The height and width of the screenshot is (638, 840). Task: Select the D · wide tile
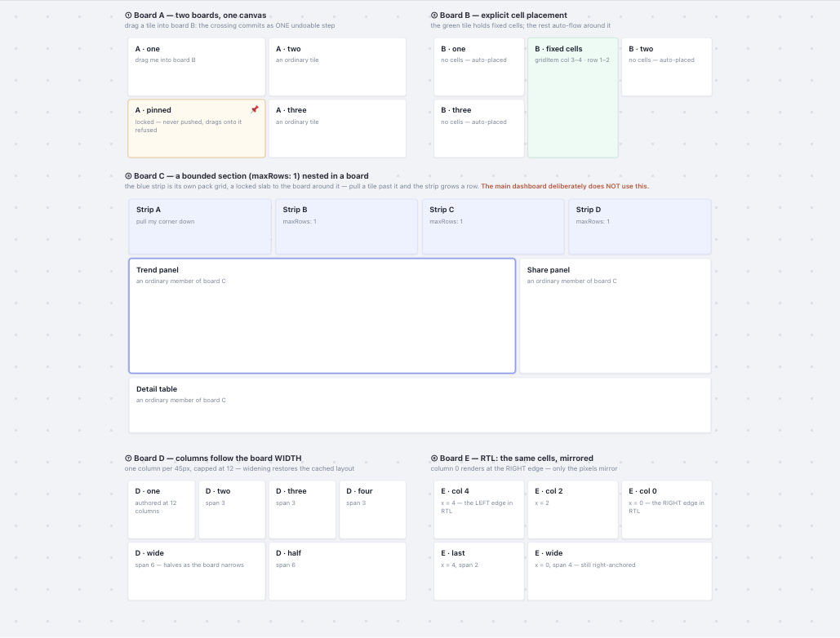[197, 571]
